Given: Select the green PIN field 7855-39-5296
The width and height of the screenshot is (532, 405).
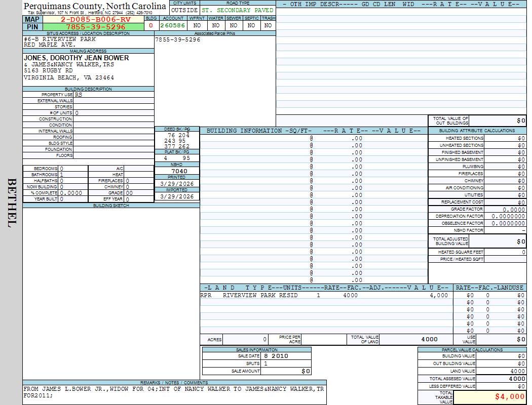Looking at the screenshot, I should click(x=96, y=27).
